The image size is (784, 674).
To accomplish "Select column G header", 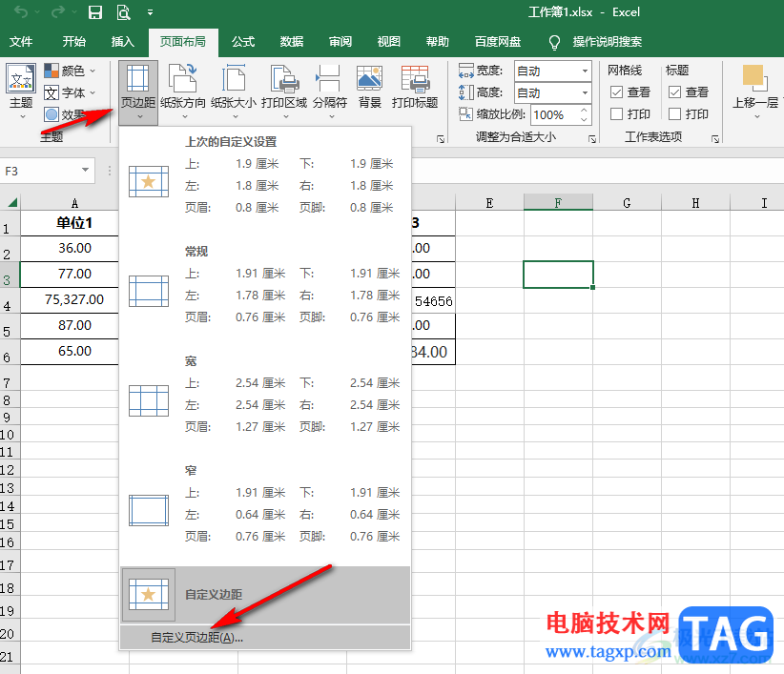I will [627, 203].
